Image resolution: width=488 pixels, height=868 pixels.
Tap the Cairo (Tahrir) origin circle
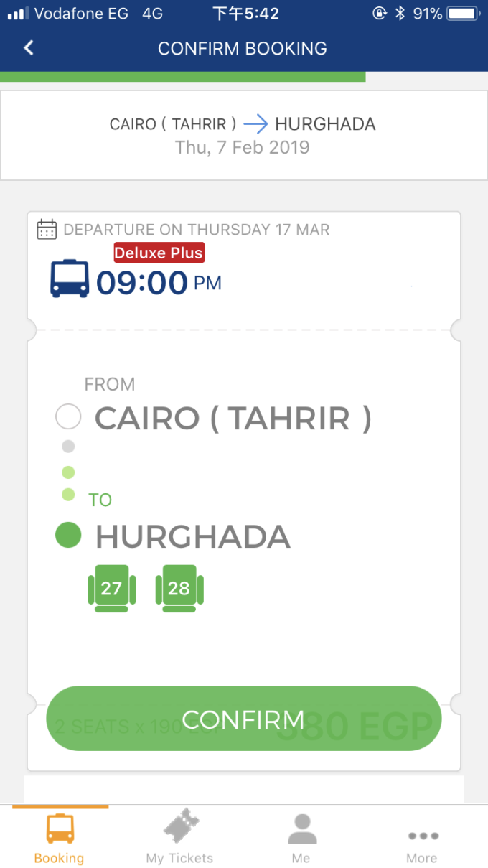[68, 417]
